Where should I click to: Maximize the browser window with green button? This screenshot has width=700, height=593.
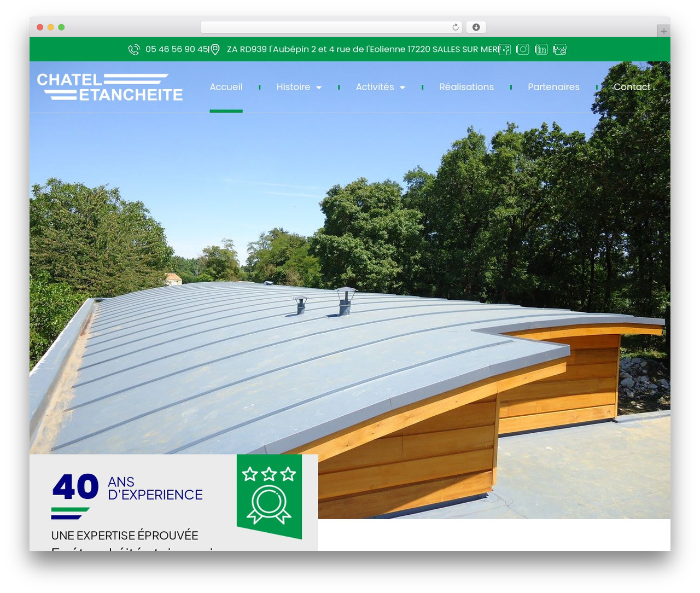(x=61, y=27)
